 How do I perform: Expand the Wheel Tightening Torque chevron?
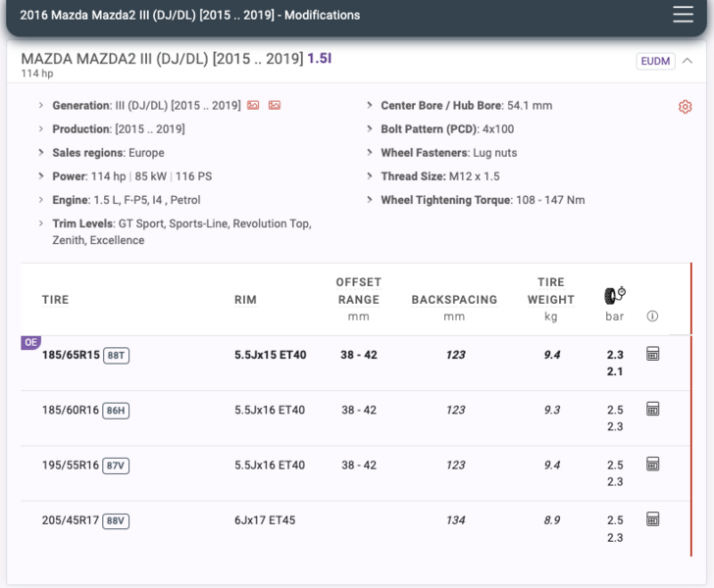(370, 200)
